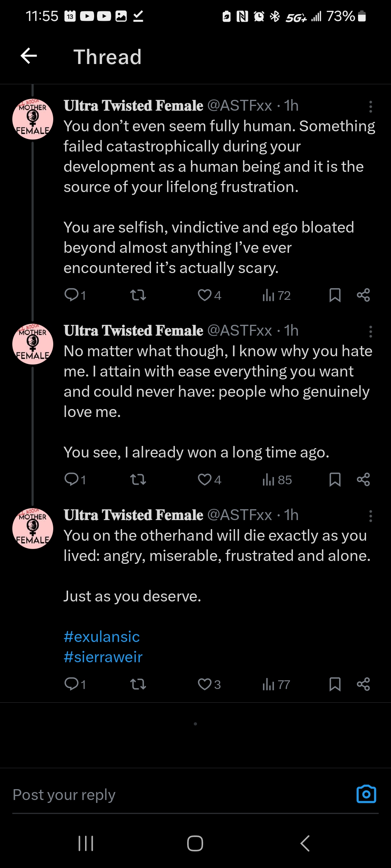Screen dimensions: 391x868
Task: Repost the "already won" post
Action: 138,480
